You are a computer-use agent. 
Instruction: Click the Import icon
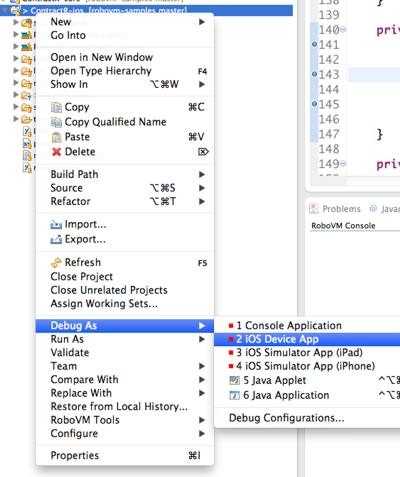click(x=56, y=225)
